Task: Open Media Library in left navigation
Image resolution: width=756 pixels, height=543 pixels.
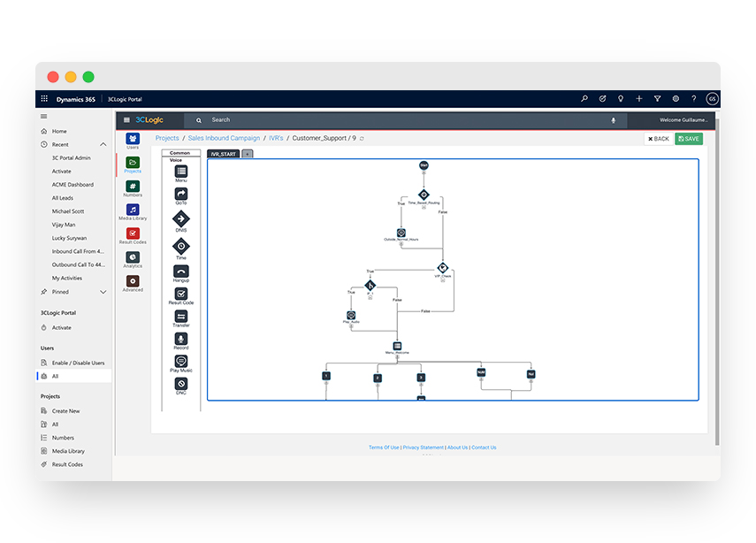Action: [x=68, y=451]
